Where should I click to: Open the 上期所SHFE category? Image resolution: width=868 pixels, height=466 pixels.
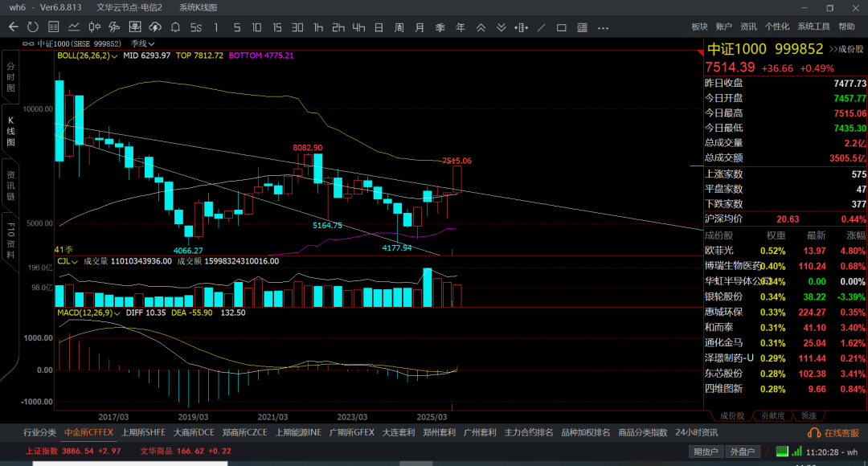143,433
